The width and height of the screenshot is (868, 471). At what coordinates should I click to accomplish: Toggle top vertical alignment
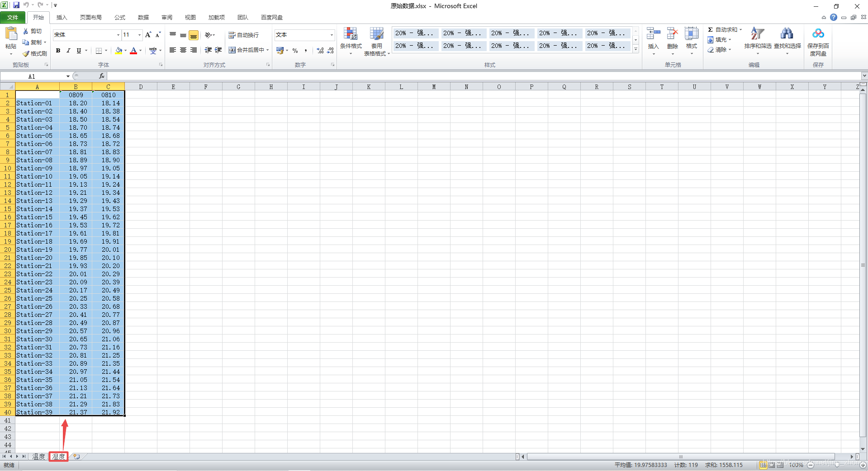(173, 35)
